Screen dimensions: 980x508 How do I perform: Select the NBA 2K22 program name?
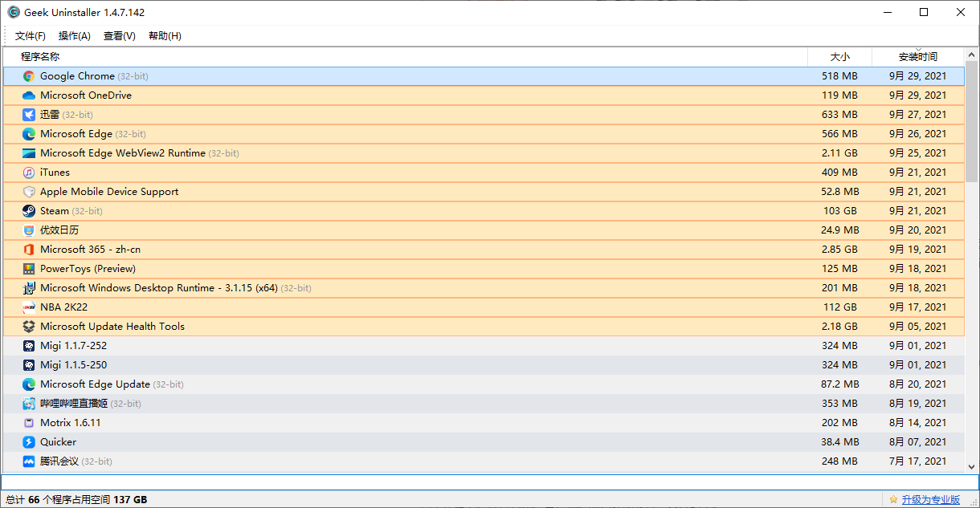(x=63, y=307)
